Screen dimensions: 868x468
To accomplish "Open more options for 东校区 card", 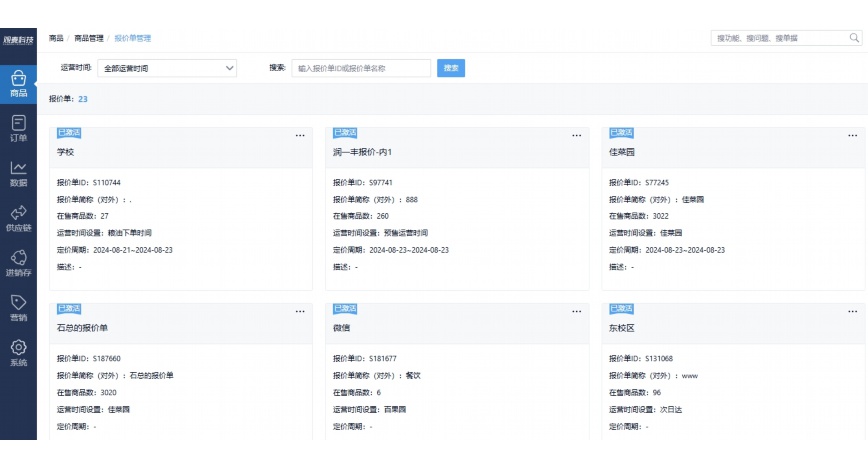I will pyautogui.click(x=852, y=311).
